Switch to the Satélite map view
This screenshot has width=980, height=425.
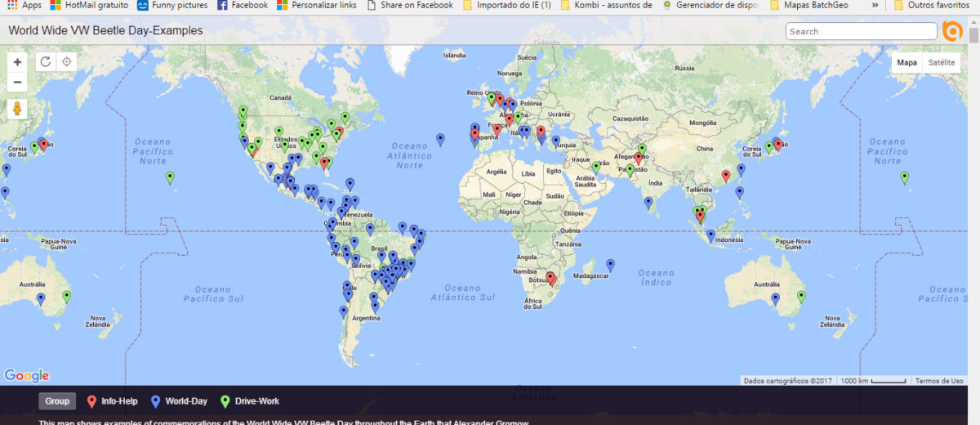(942, 63)
